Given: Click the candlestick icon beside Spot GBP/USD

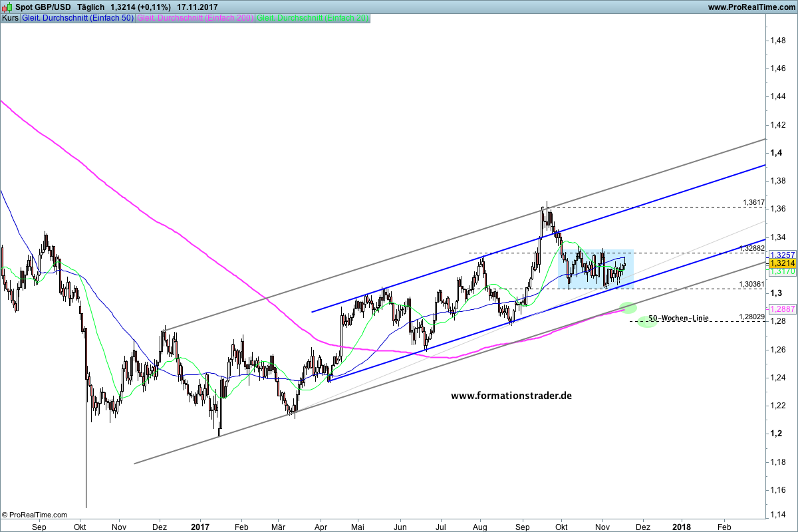Looking at the screenshot, I should [x=7, y=7].
